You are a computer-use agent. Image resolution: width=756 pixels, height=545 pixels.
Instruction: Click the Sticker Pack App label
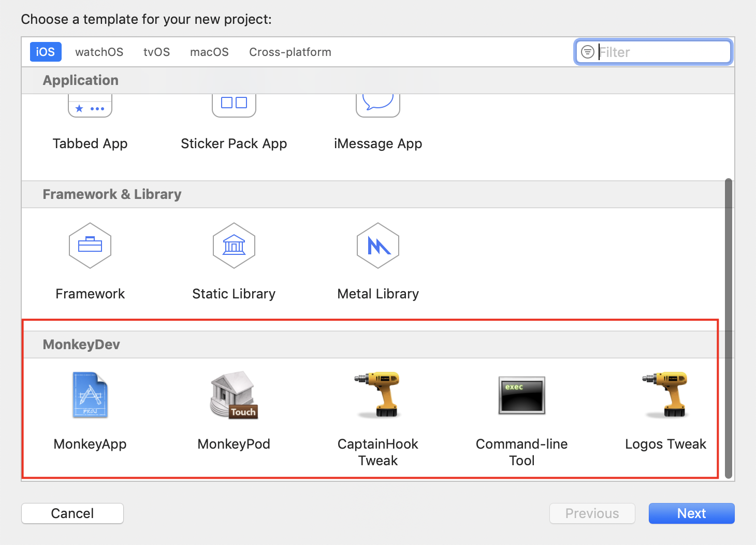(x=234, y=144)
